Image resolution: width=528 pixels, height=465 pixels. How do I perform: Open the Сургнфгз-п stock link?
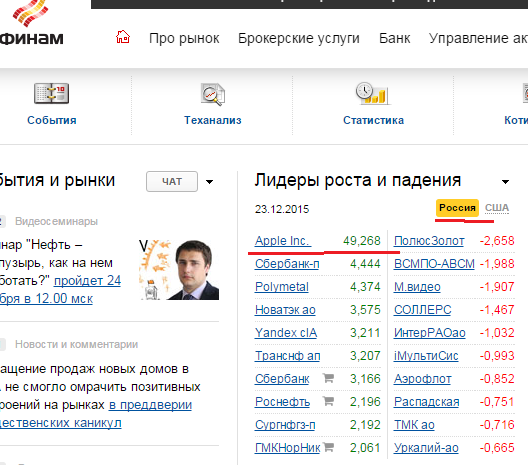click(x=285, y=425)
